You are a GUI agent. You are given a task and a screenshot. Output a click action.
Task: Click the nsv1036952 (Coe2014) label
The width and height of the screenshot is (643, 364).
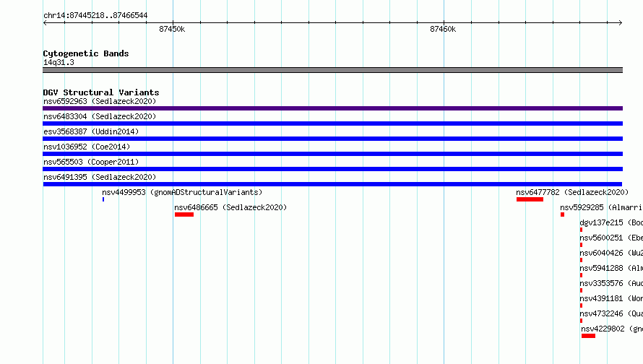click(x=87, y=147)
